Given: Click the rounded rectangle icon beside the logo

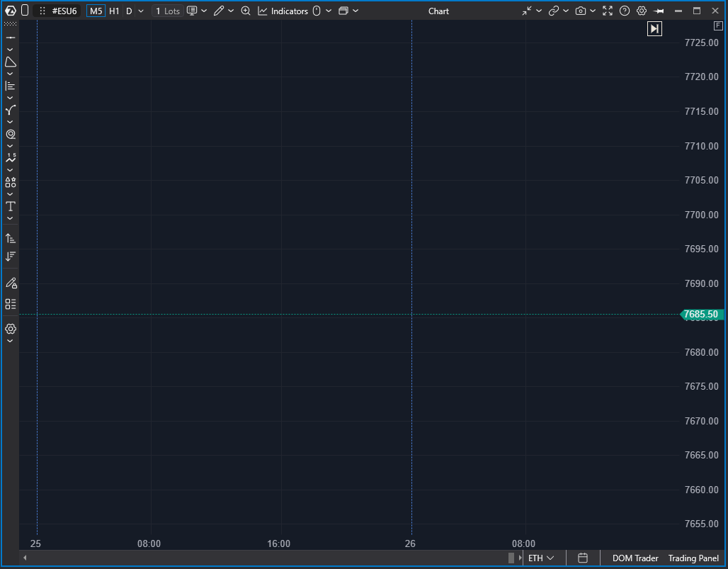Looking at the screenshot, I should (x=25, y=10).
